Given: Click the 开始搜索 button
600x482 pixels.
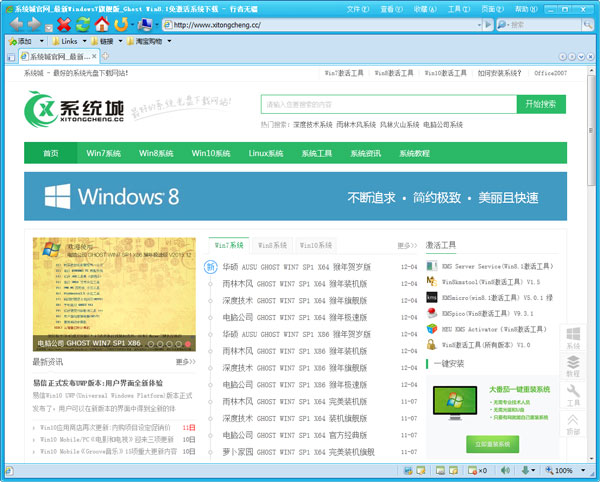Looking at the screenshot, I should coord(541,104).
